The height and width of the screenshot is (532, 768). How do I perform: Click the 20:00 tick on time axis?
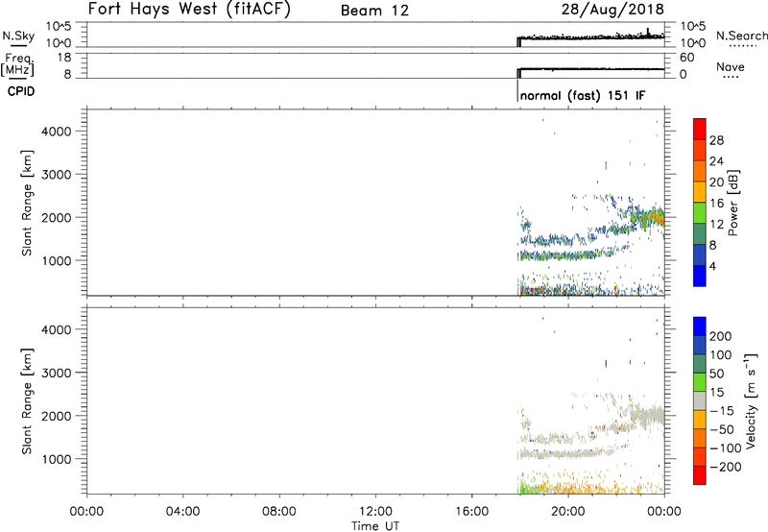568,512
